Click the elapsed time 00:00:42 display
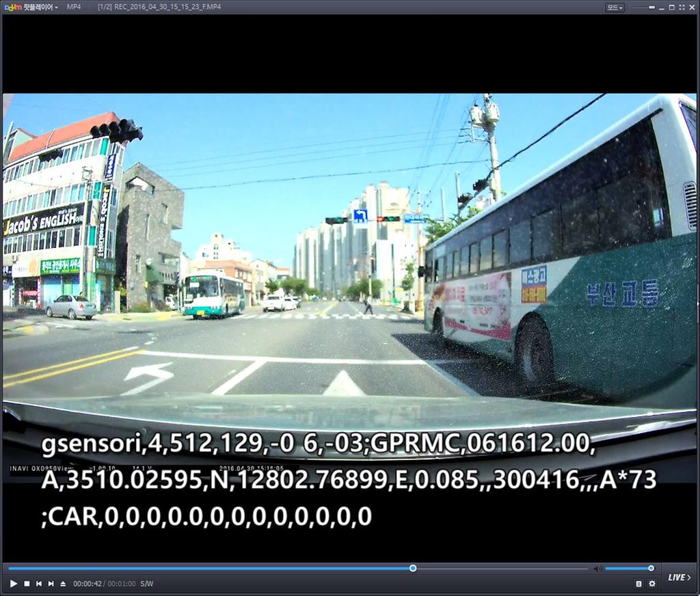 pos(87,584)
